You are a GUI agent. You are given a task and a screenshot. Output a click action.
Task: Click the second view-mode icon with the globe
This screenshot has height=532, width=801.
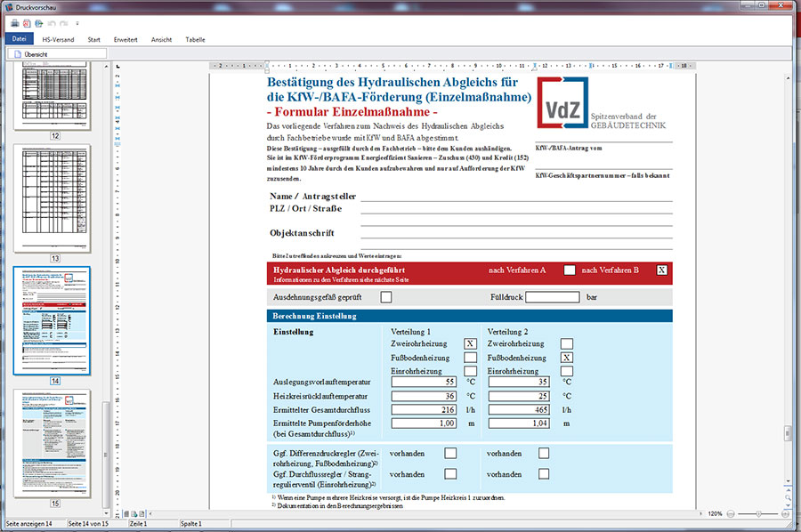point(133,514)
